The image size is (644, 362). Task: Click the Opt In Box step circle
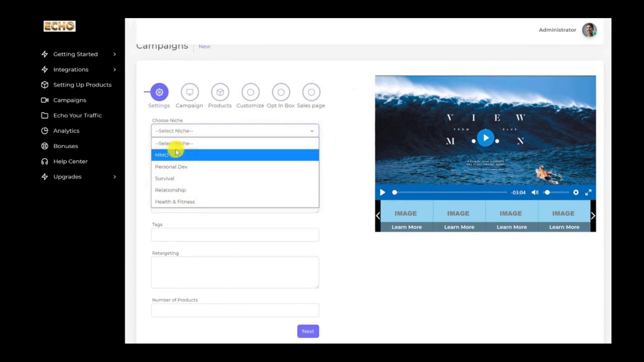point(281,92)
